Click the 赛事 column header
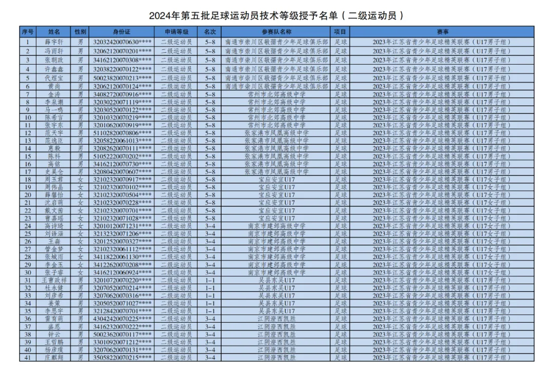Viewport: 554px width, 392px height. point(442,31)
